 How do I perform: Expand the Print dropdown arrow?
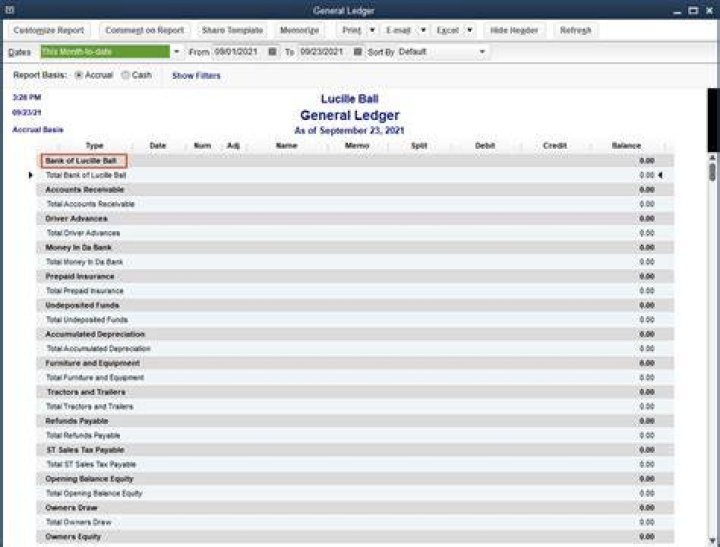click(372, 30)
